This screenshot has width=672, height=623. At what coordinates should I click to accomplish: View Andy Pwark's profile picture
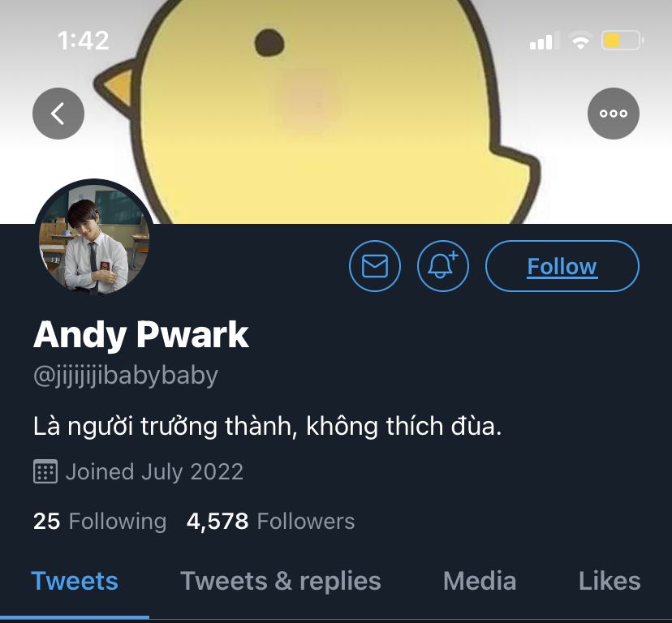point(94,238)
